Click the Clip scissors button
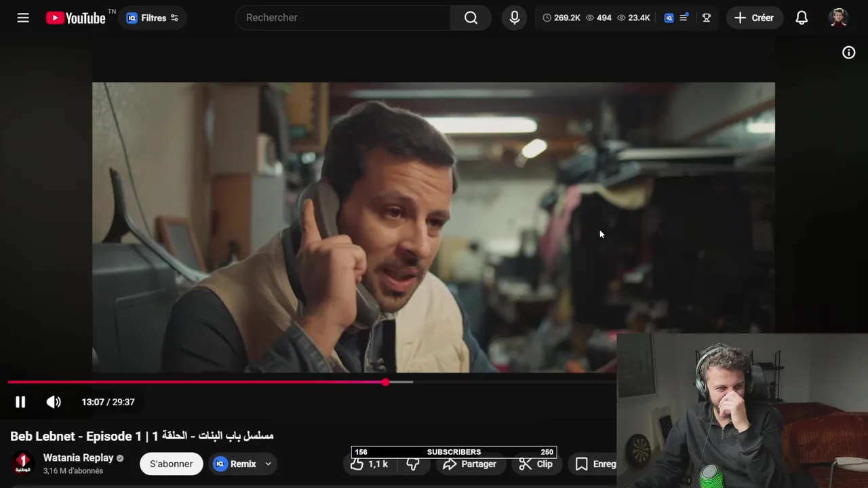Viewport: 868px width, 488px height. point(536,464)
